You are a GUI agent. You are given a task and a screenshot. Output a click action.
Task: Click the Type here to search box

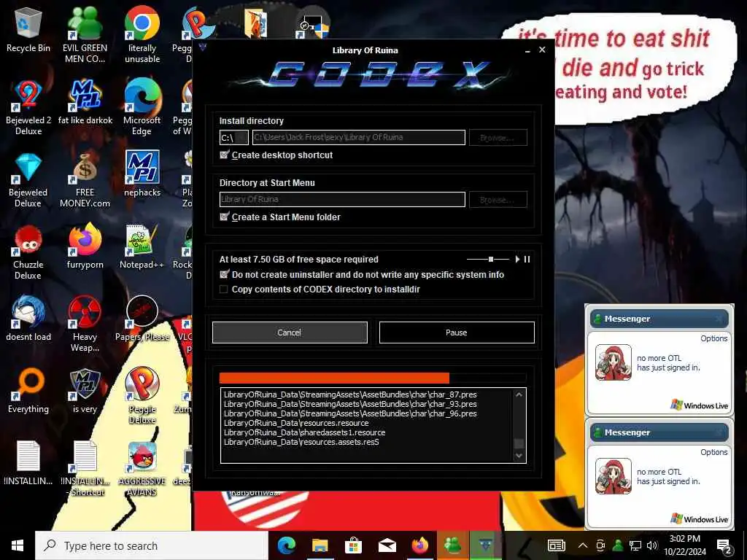(x=152, y=545)
